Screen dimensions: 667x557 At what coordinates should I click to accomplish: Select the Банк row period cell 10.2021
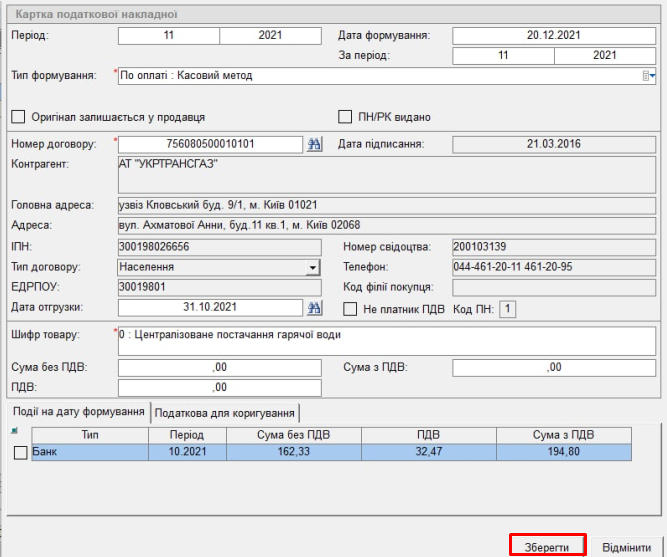[x=188, y=452]
